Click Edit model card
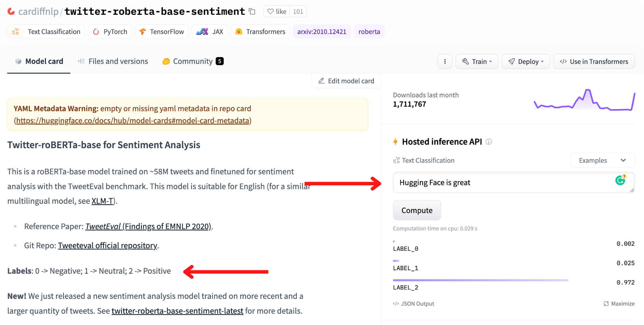This screenshot has height=325, width=644. (x=346, y=81)
